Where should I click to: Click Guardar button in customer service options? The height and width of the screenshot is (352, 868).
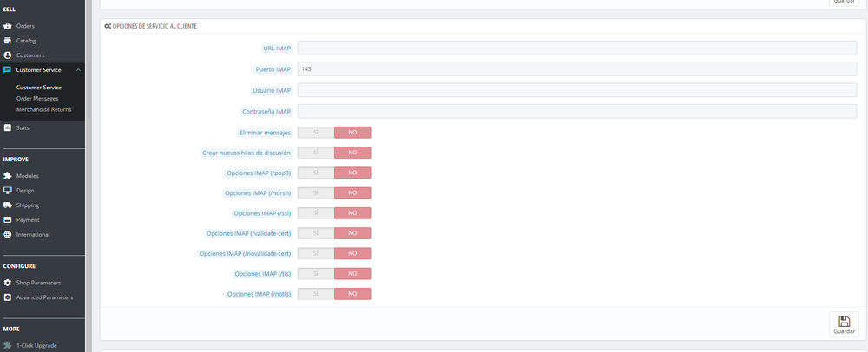(x=845, y=324)
